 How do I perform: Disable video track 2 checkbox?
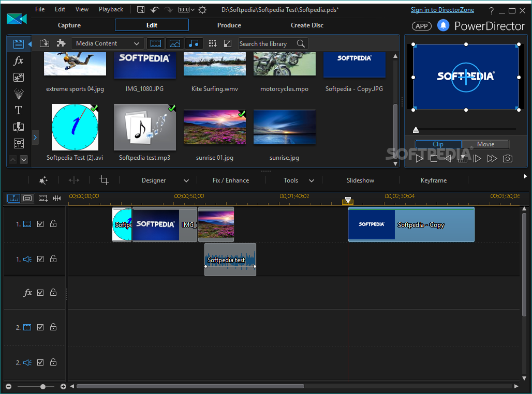[x=40, y=327]
